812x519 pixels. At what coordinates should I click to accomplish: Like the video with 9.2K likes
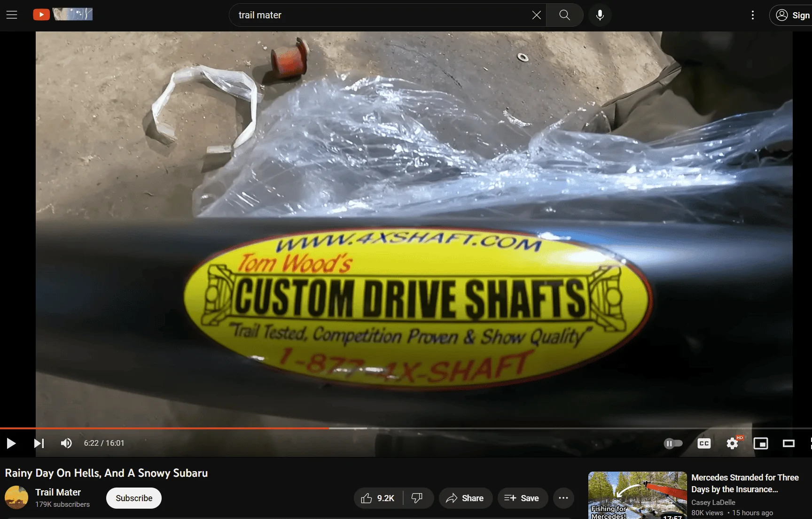[378, 498]
